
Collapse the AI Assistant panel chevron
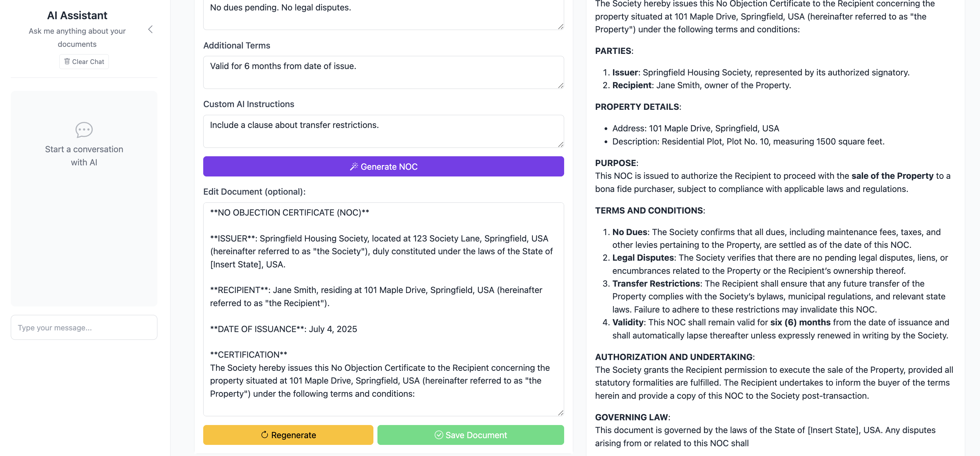tap(151, 30)
